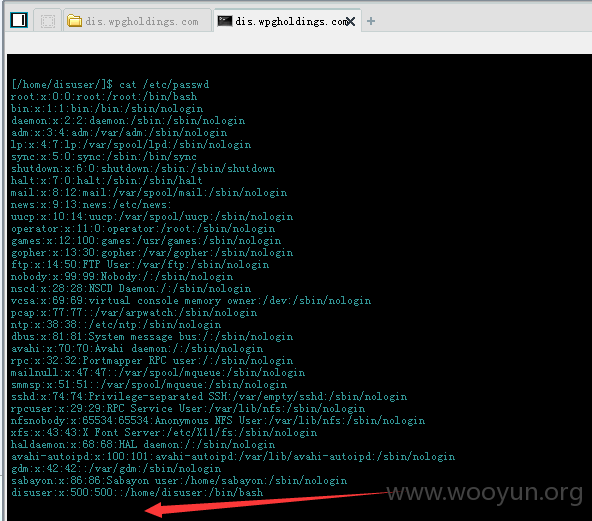Select the haldaemon HAL daemon line
This screenshot has height=521, width=592.
143,445
